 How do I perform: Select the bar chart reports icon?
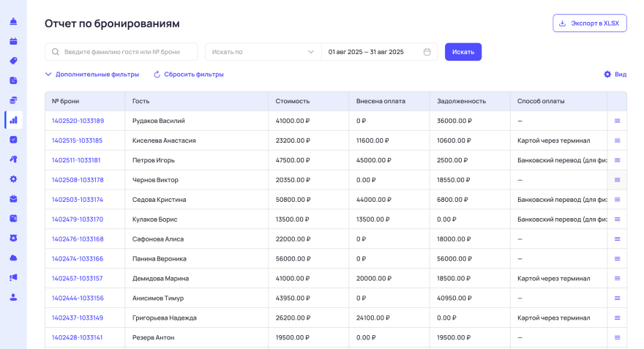[x=13, y=120]
